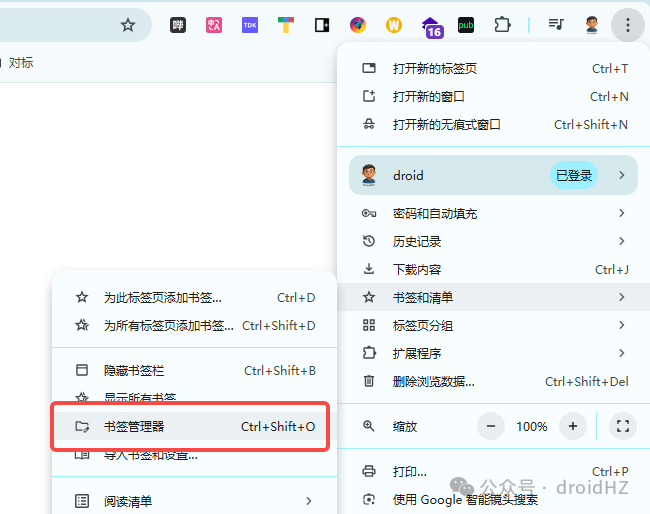Click the magnifier icon beside 缩放
The image size is (650, 514).
point(369,426)
